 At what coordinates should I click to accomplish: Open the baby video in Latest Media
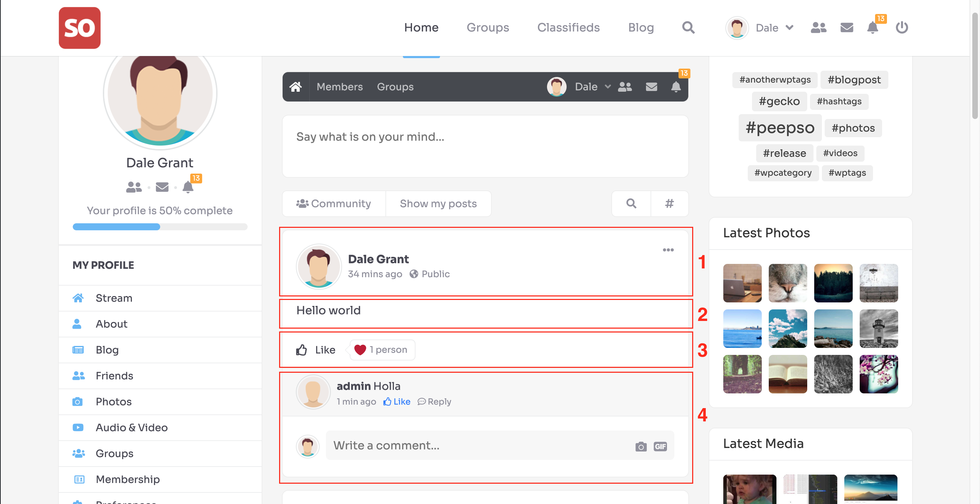[x=750, y=489]
